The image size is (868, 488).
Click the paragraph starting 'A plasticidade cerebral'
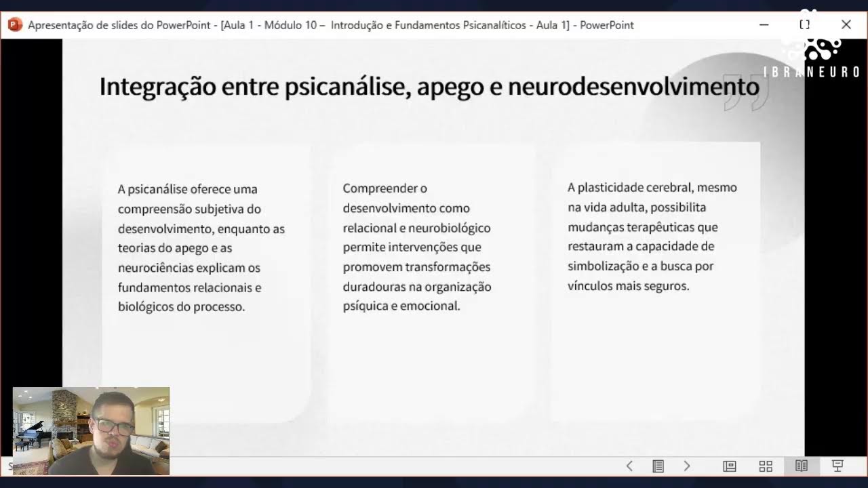click(x=652, y=237)
